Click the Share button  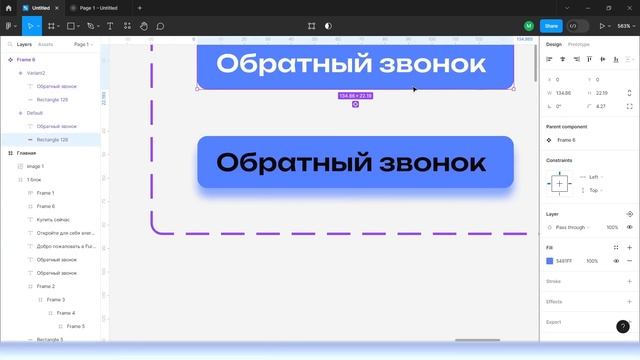coord(551,26)
